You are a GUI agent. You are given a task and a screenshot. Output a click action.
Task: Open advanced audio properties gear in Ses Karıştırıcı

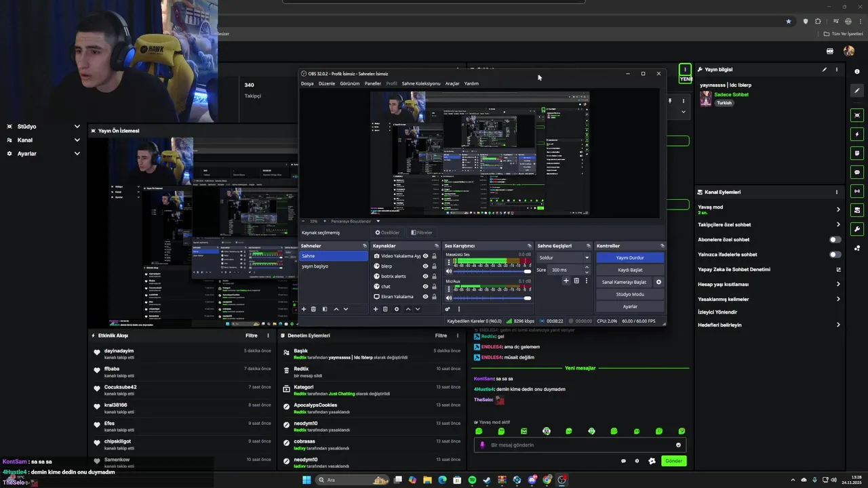(448, 309)
